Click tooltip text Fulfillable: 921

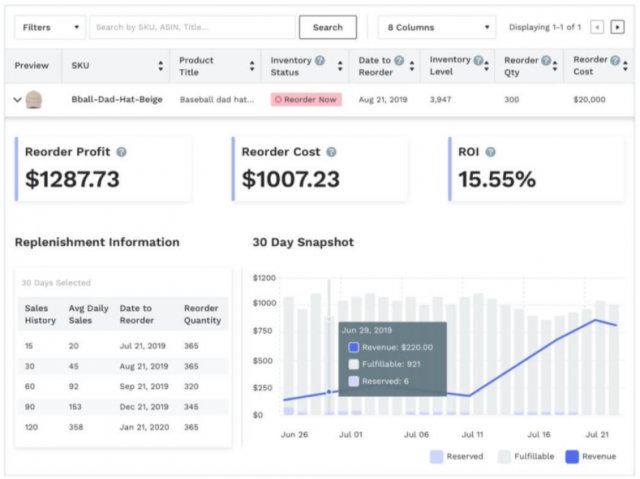(391, 364)
